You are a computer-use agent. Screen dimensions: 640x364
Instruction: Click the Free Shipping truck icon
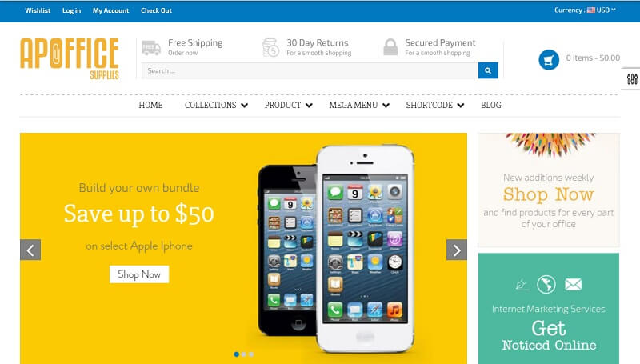tap(151, 48)
